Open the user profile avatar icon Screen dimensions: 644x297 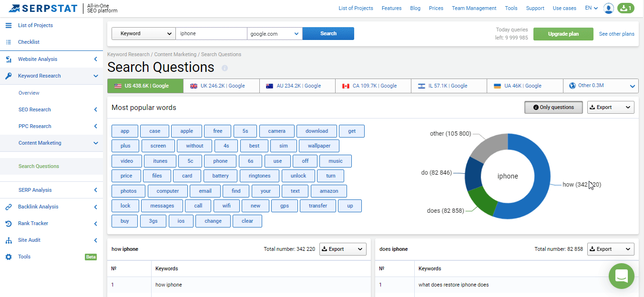click(x=608, y=8)
